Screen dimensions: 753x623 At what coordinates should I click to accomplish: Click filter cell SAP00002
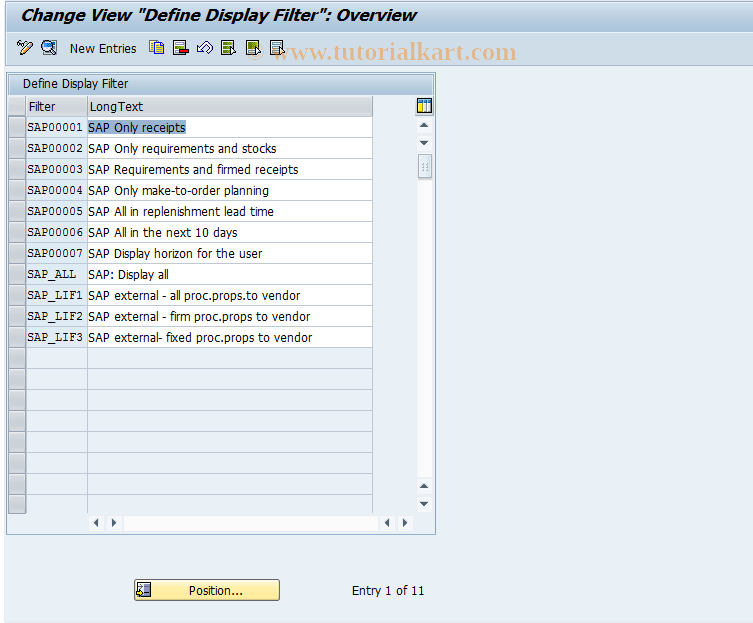pos(57,148)
